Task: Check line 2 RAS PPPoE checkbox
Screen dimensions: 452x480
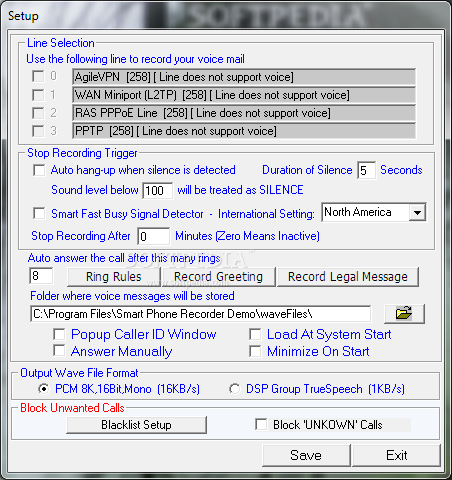Action: [38, 113]
